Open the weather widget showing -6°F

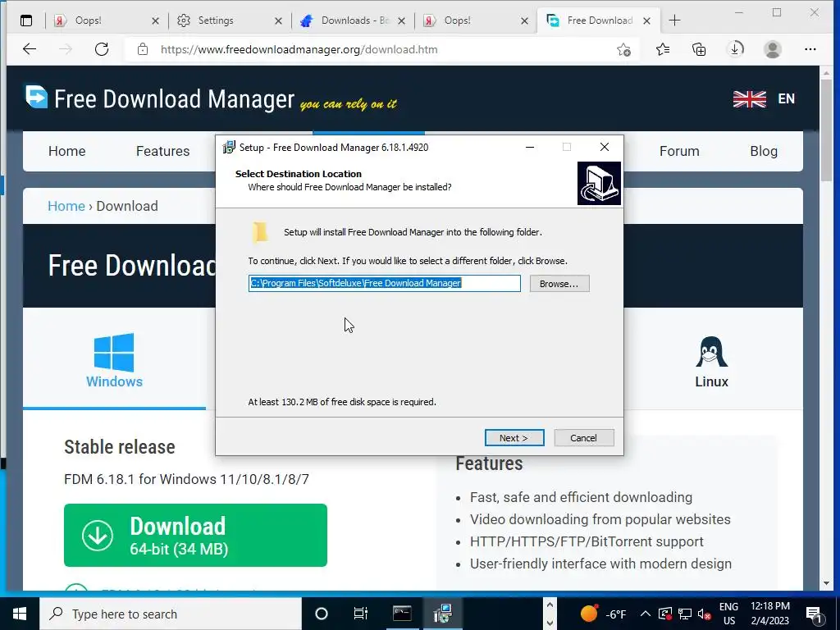click(x=604, y=614)
